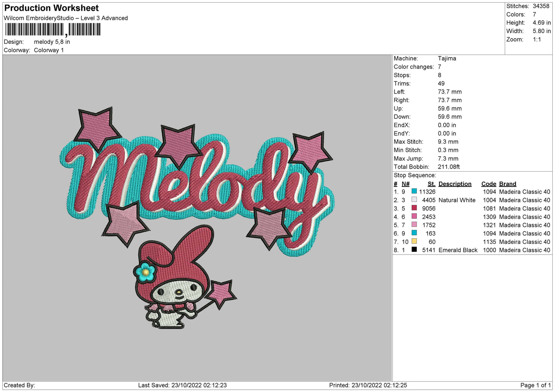Click the barcode under the title

pos(53,30)
